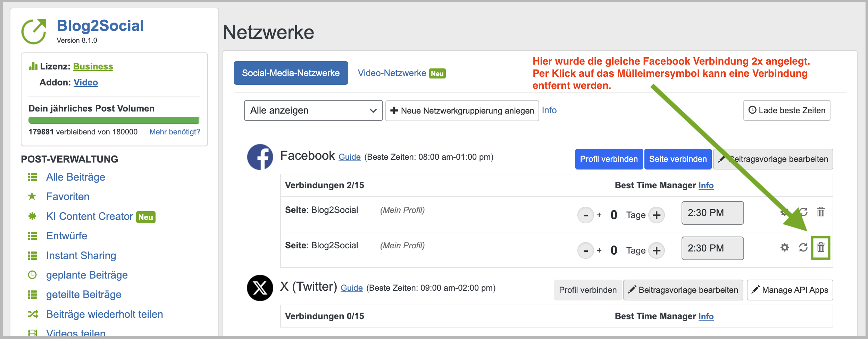
Task: Click the shuffle icon for Beiträge wiederholt teilen
Action: (x=33, y=314)
